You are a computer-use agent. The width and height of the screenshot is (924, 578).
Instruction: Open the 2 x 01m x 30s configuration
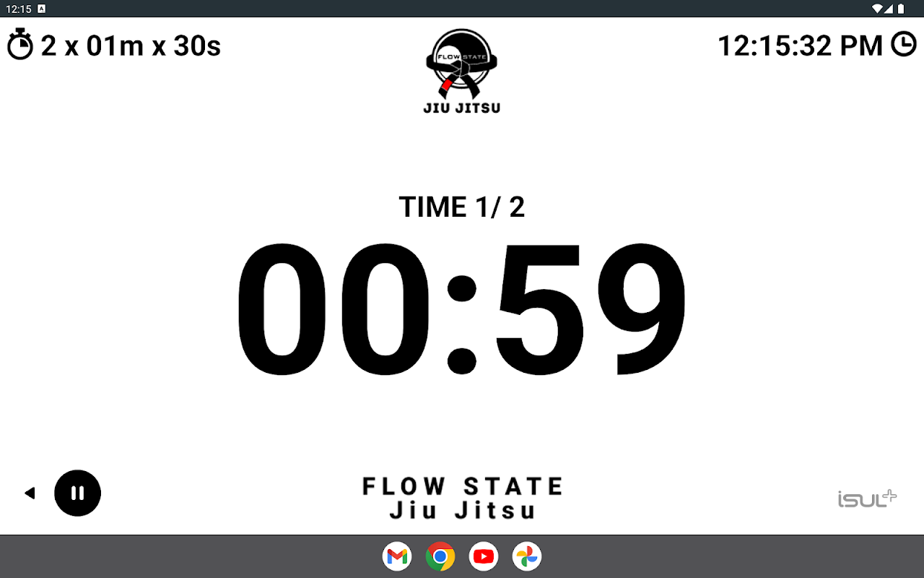131,46
